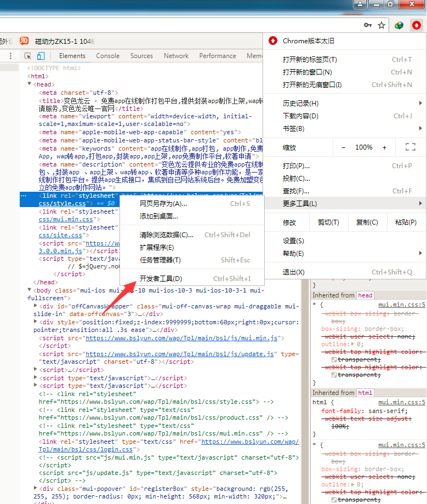Select 开发者工具(D) in submenu
This screenshot has height=504, width=427.
(x=192, y=278)
